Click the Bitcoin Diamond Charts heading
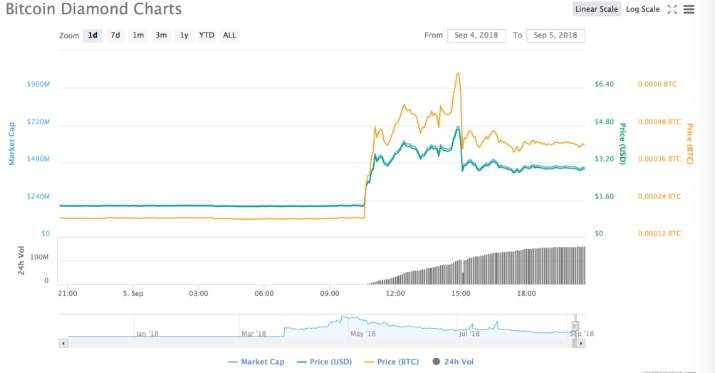The image size is (715, 373). (x=93, y=9)
